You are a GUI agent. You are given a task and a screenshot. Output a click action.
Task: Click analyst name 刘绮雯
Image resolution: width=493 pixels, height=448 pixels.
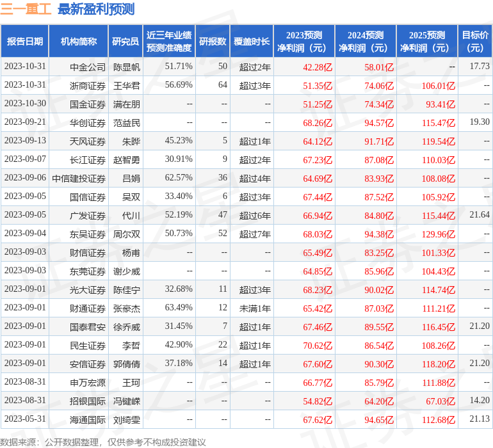126,419
